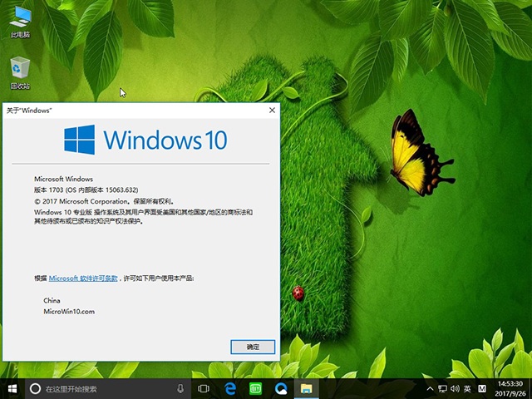Open the blue browser icon beside iQIYI
This screenshot has height=399, width=532.
pos(281,389)
